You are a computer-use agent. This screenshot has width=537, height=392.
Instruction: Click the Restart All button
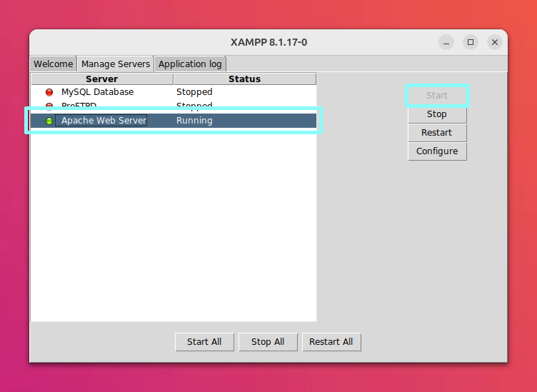click(x=331, y=342)
